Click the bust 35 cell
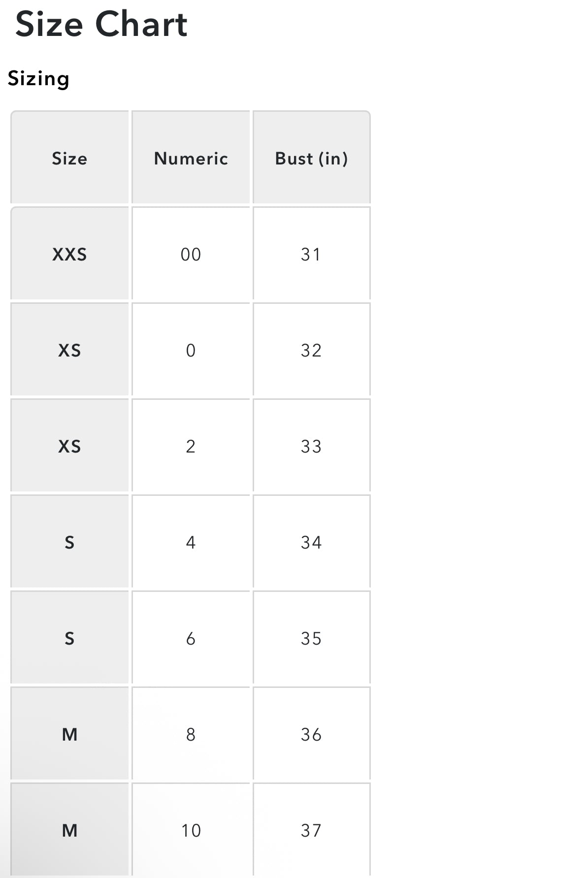This screenshot has height=878, width=588. pos(312,638)
